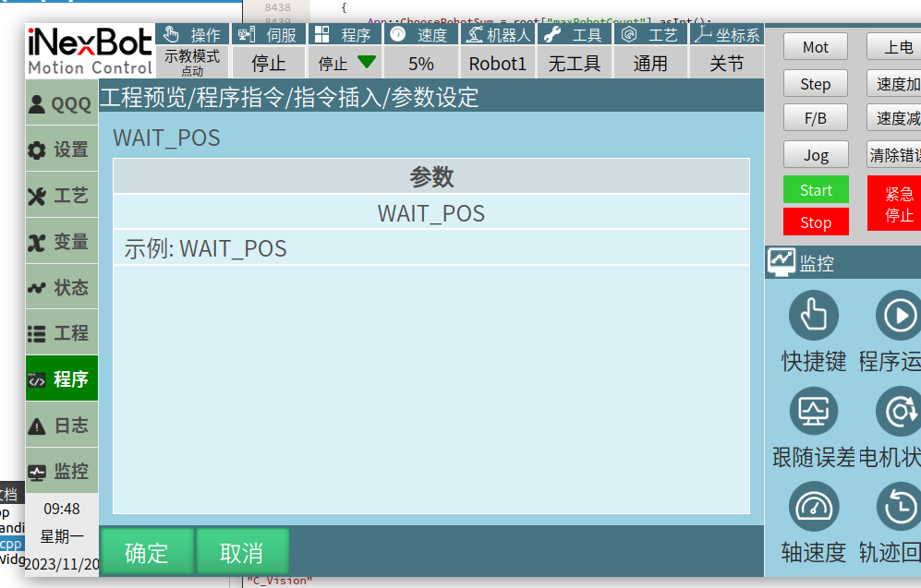Click the 取消 cancel button
Viewport: 921px width, 588px height.
242,552
